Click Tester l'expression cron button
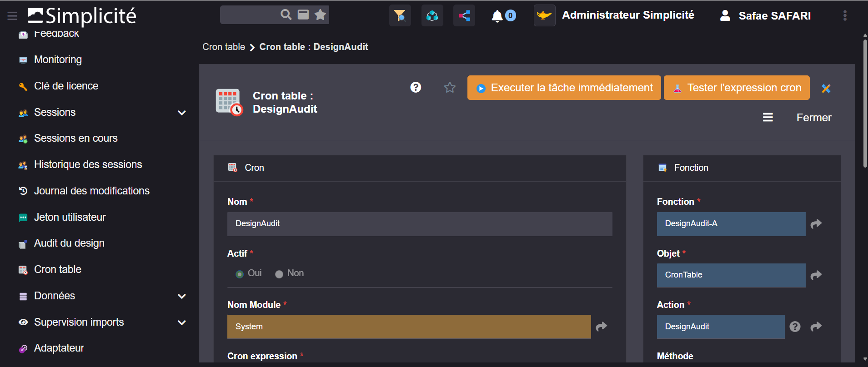The image size is (868, 367). 737,88
